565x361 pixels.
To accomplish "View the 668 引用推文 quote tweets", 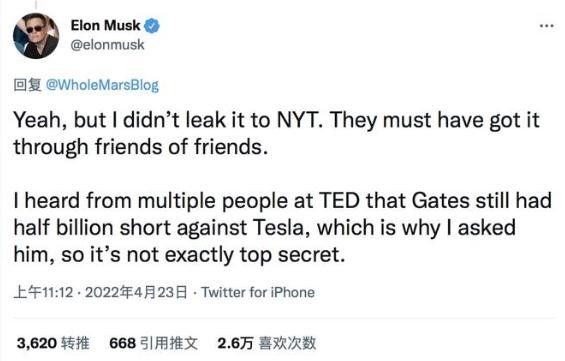I will 154,343.
